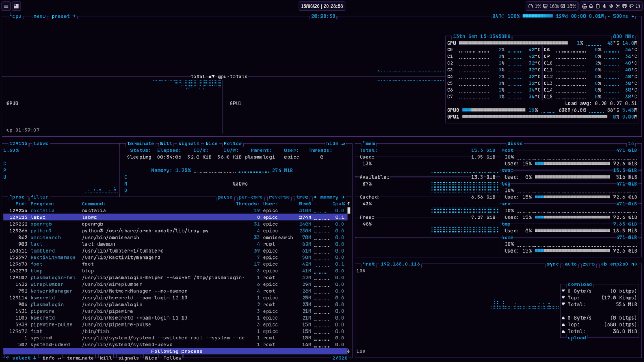Click the memory chip icon showing 13%

point(563,6)
